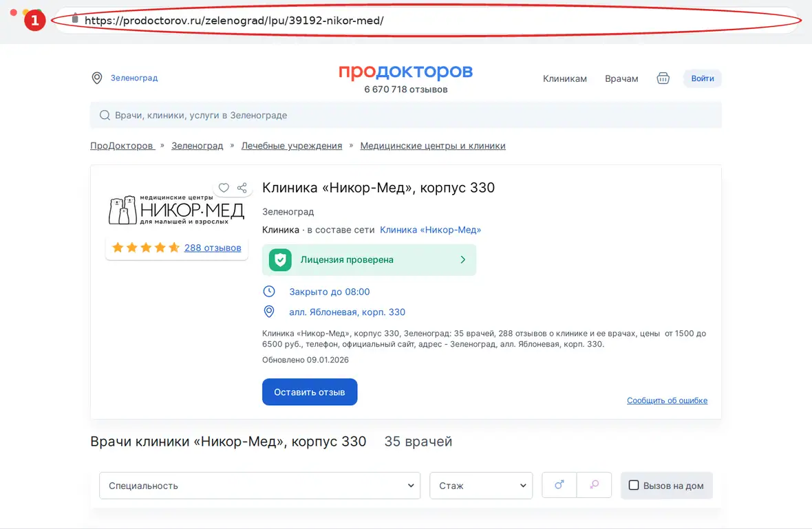Open the Специальность dropdown
The width and height of the screenshot is (812, 529).
coord(259,486)
